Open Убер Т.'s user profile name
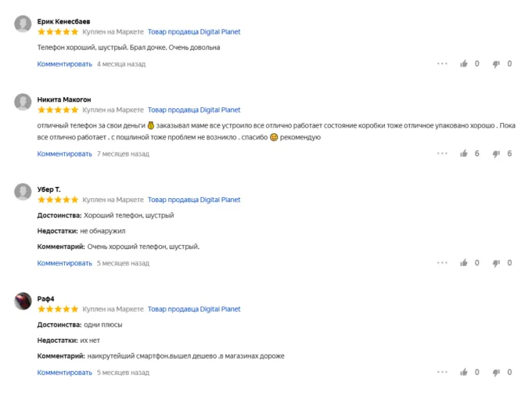This screenshot has height=393, width=532. 49,189
